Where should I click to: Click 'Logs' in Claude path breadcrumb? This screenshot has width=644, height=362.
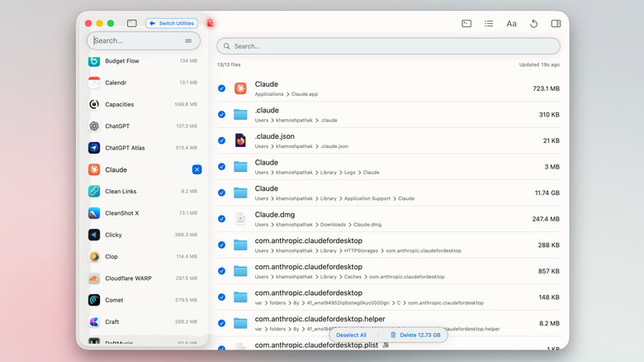pyautogui.click(x=349, y=173)
